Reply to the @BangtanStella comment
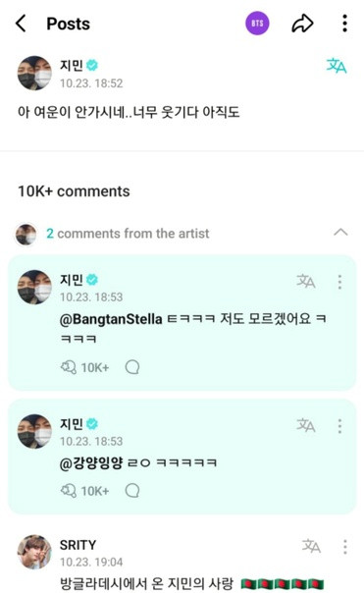 tap(132, 367)
